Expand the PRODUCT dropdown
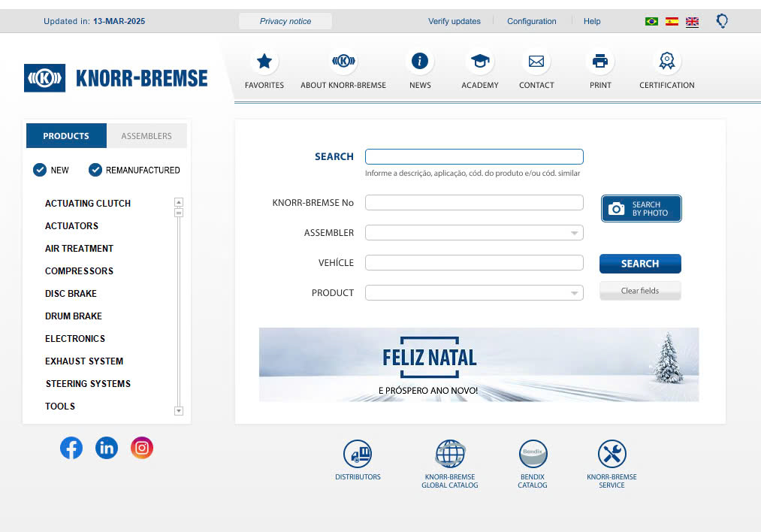Screen dimensions: 761x532 coord(474,293)
